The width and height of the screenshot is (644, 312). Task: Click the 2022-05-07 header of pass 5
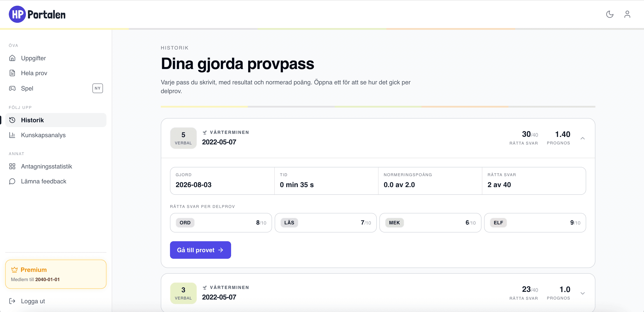click(x=219, y=142)
